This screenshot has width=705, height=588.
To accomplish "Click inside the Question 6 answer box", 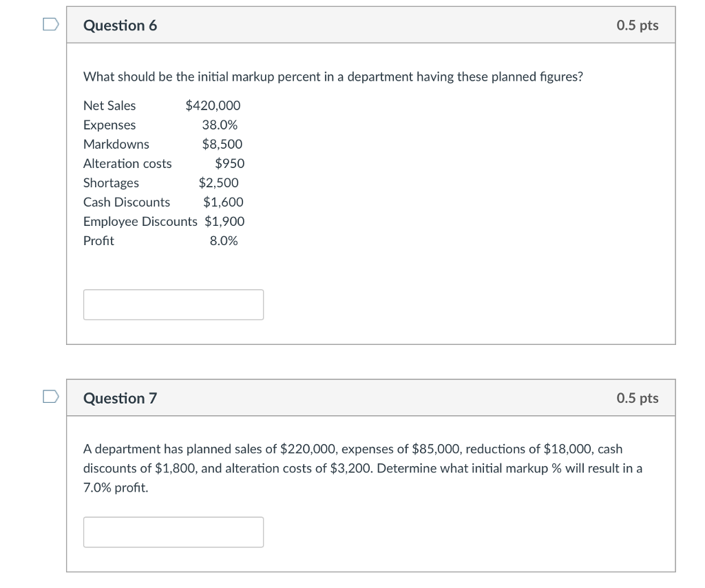I will click(173, 304).
